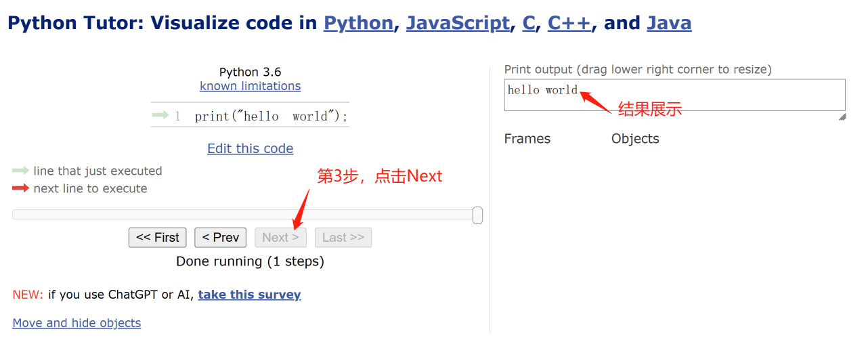Open the JavaScript link in the title
This screenshot has height=342, width=868.
point(458,23)
